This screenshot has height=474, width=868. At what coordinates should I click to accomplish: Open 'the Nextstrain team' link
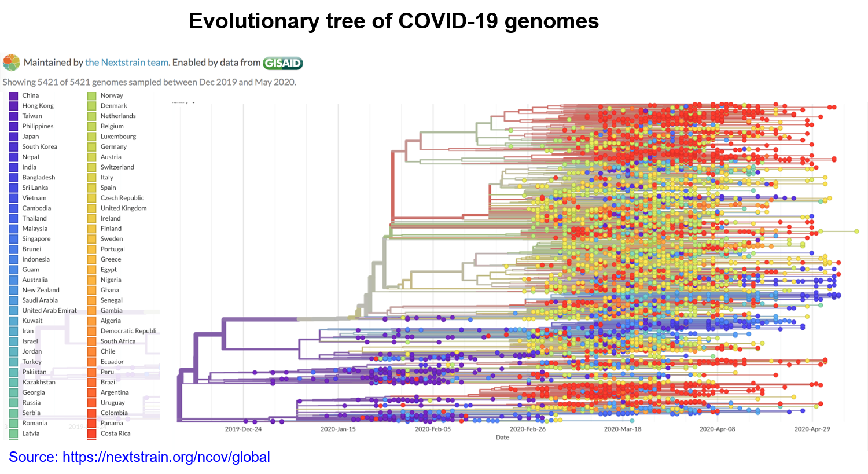pyautogui.click(x=127, y=63)
